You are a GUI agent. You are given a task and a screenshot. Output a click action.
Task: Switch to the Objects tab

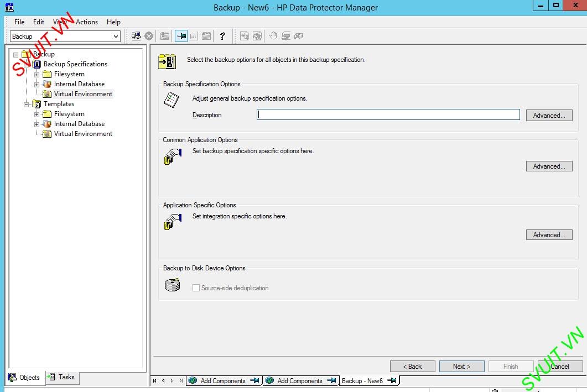25,377
